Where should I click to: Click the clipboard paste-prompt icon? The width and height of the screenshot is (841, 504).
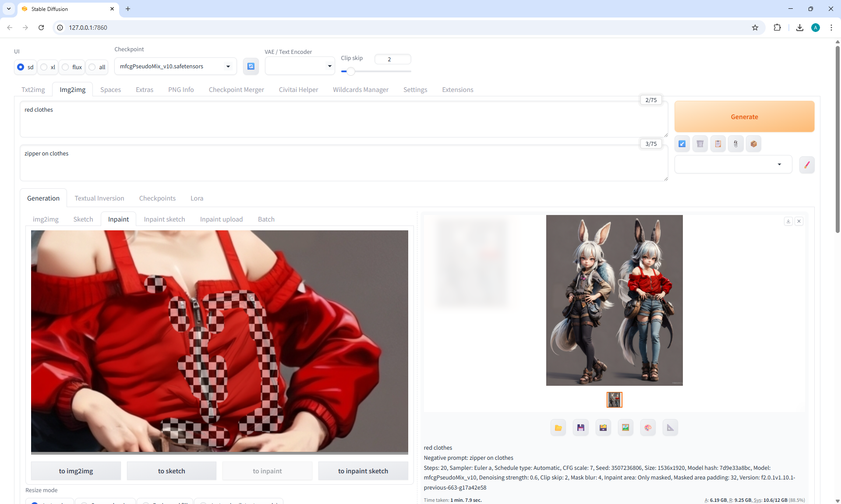[718, 144]
